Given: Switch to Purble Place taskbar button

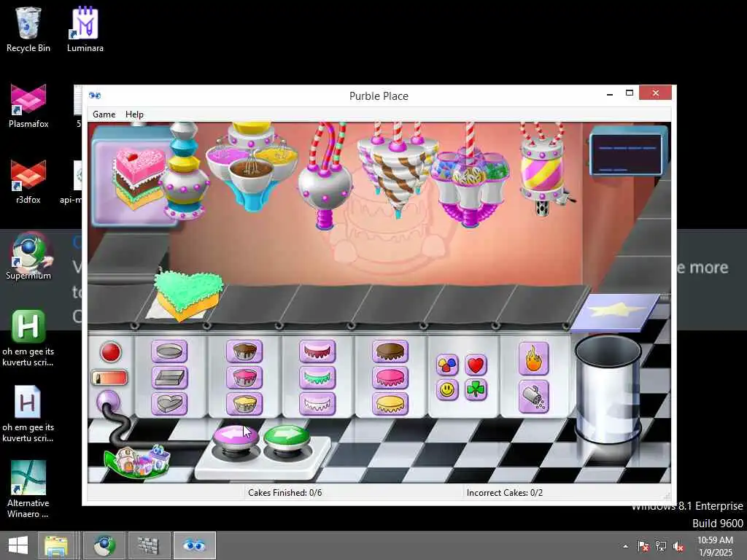Looking at the screenshot, I should click(194, 545).
